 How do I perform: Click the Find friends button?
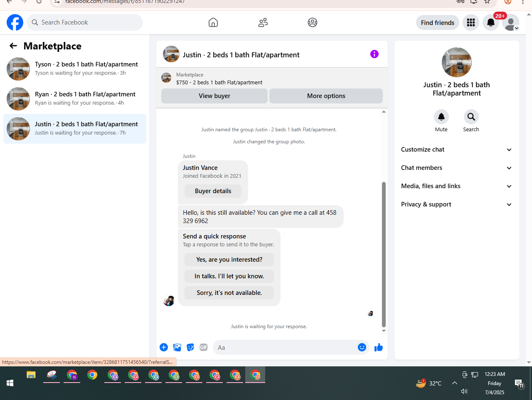(x=438, y=22)
